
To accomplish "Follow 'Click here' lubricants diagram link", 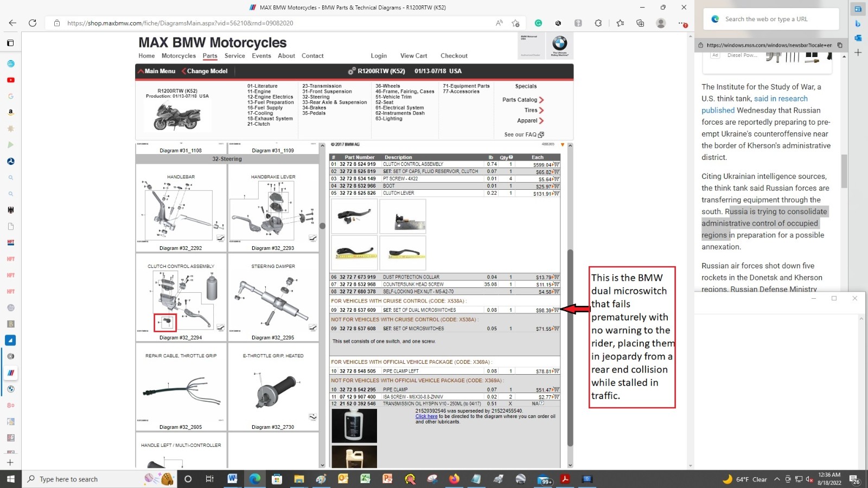I will point(426,416).
